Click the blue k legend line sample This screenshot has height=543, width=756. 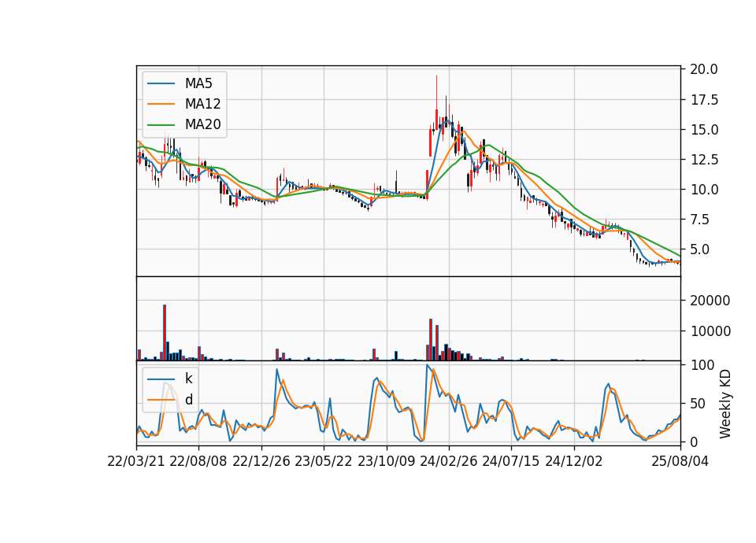click(161, 379)
